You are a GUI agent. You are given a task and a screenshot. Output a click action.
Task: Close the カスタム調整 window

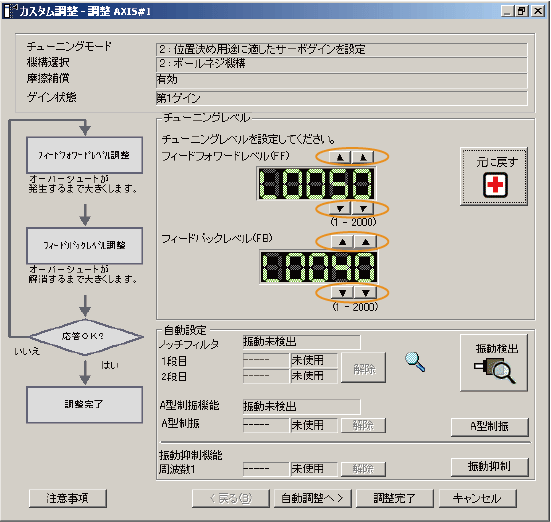coord(538,11)
